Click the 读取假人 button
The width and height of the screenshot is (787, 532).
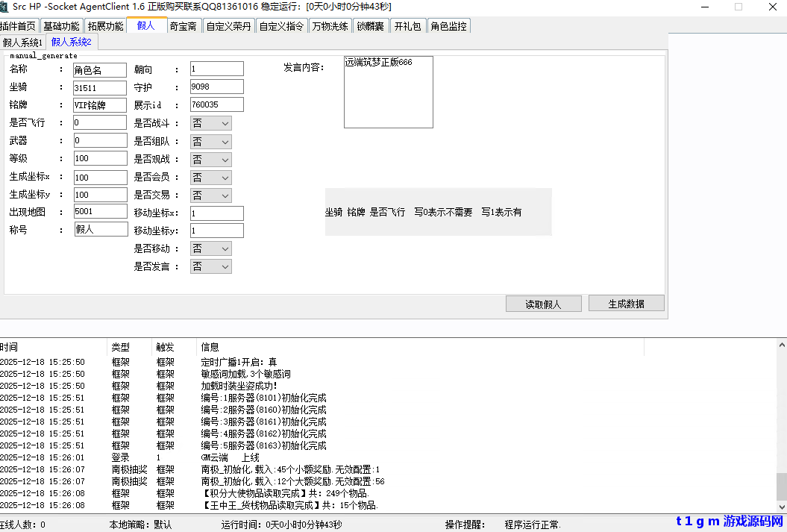coord(543,303)
